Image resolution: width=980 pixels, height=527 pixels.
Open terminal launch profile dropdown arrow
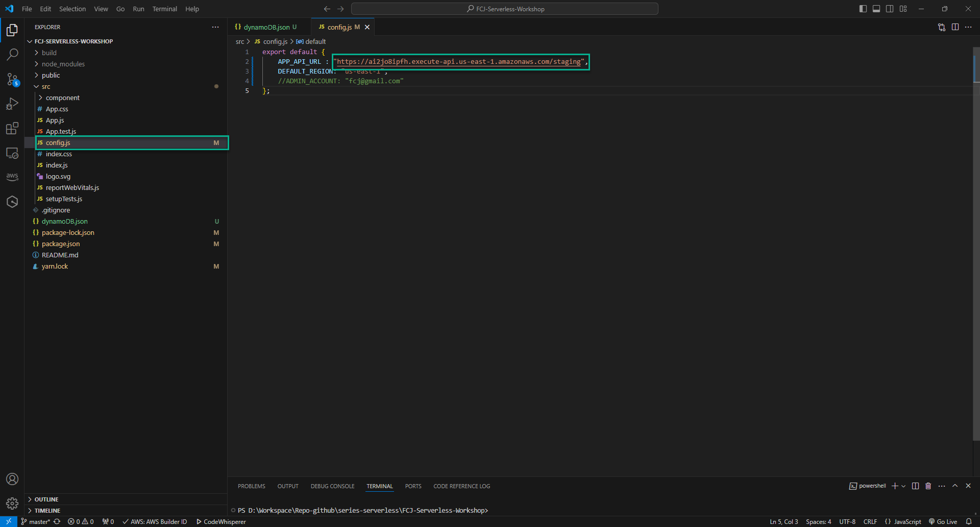[903, 486]
